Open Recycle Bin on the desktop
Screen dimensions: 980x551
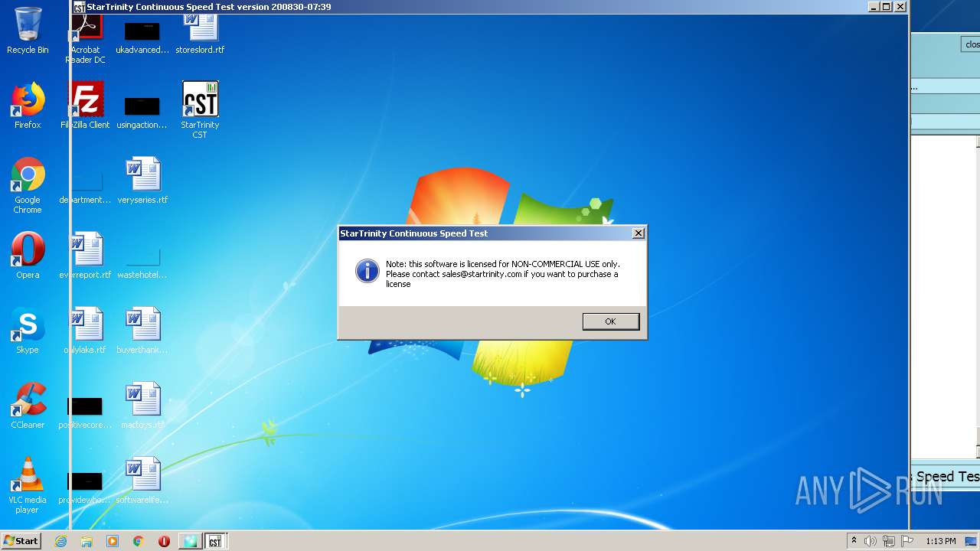click(28, 31)
